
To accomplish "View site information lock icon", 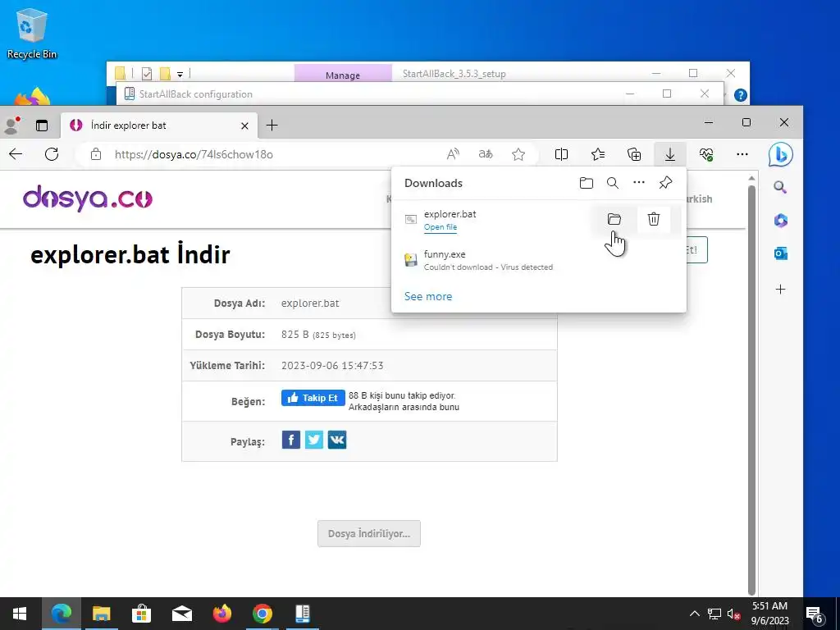I will (x=96, y=155).
